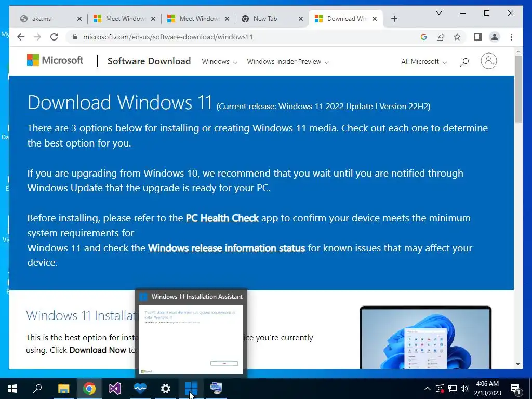Screen dimensions: 532x399
Task: Share this page via share icon
Action: (x=441, y=37)
